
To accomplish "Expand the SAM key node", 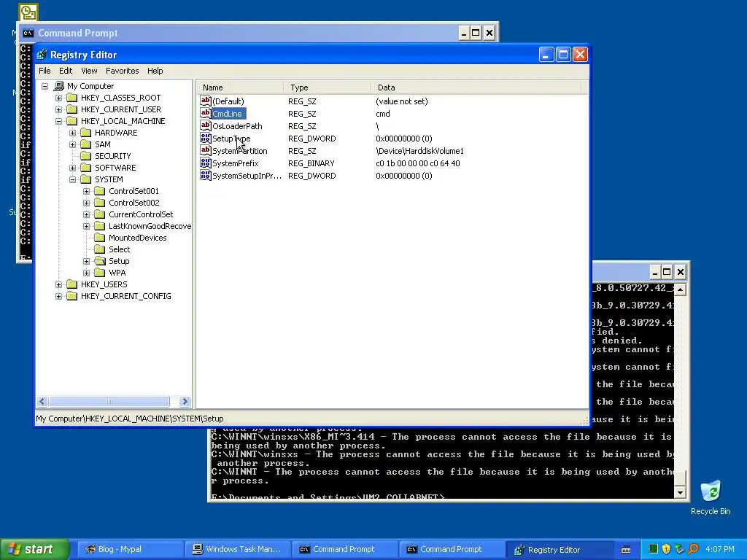I will [x=72, y=145].
